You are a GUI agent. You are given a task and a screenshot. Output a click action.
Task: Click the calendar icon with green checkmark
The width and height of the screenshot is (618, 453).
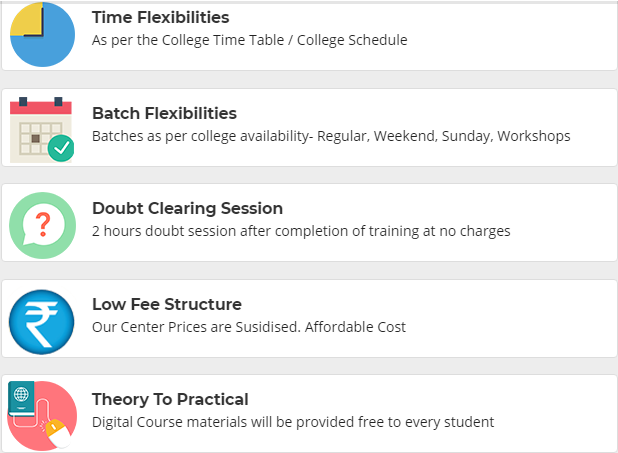pos(42,129)
